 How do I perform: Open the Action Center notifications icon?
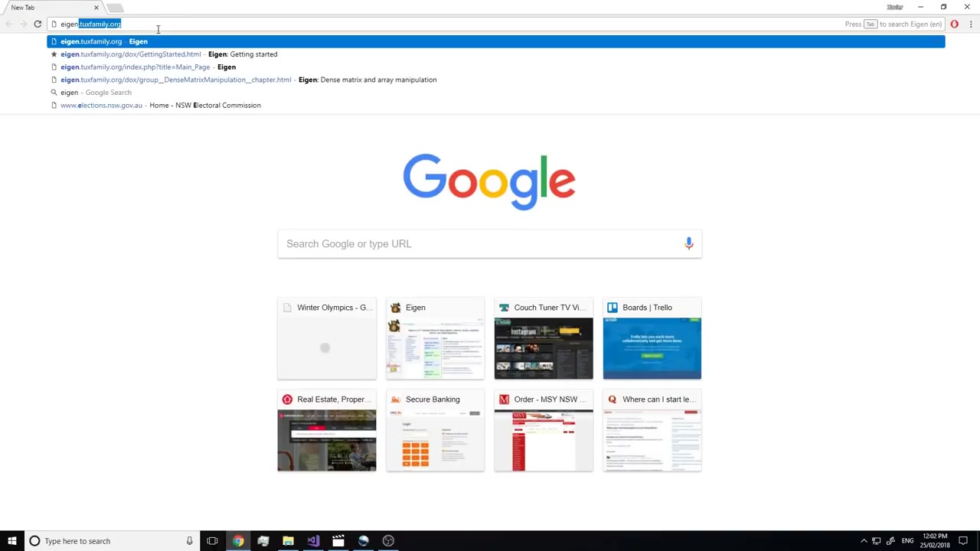963,541
